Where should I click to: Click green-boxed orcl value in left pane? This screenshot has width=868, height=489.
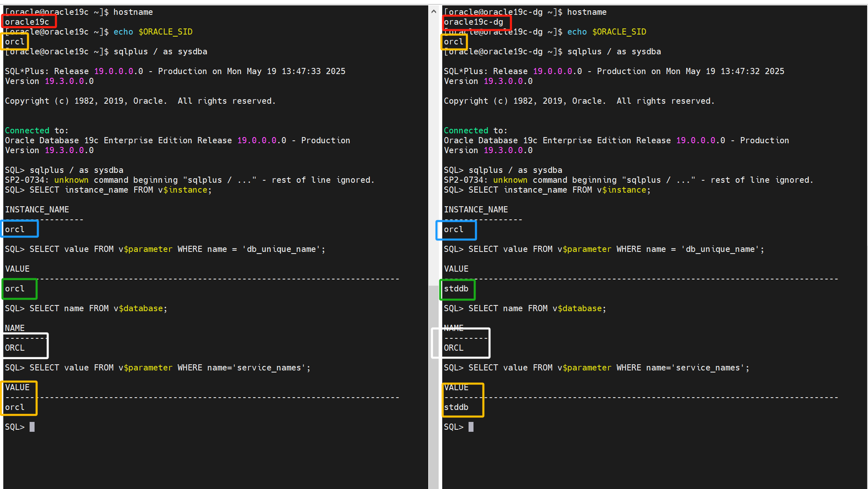(15, 289)
